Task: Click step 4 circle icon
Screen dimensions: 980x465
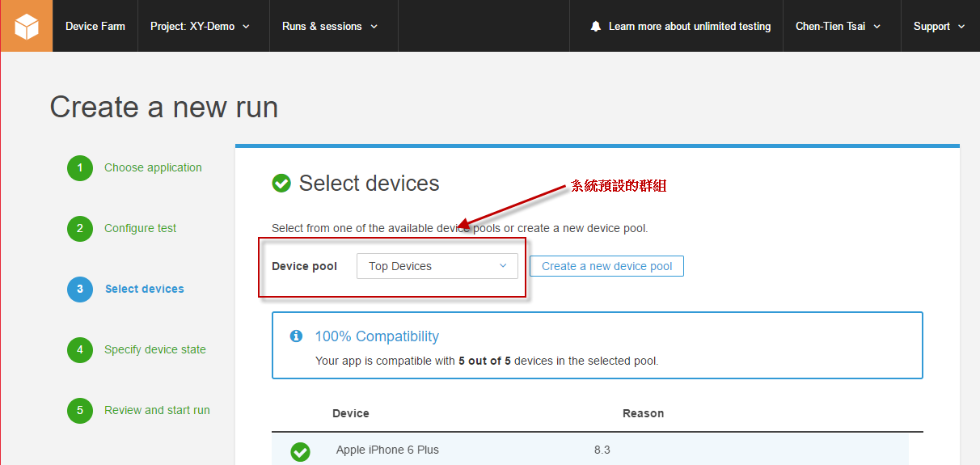Action: [80, 350]
